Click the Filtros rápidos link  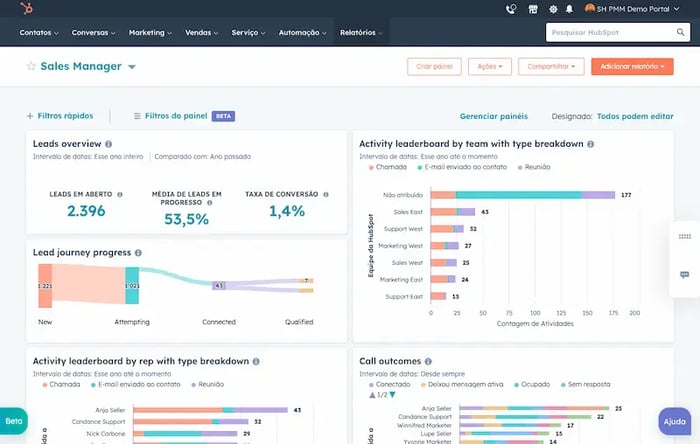tap(65, 116)
